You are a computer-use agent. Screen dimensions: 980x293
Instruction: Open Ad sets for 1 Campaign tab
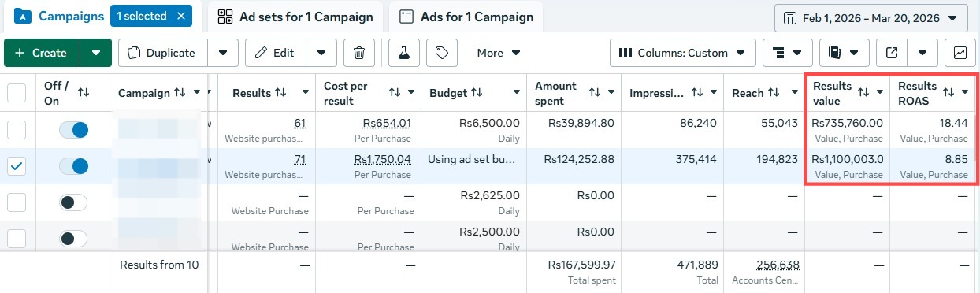coord(295,17)
